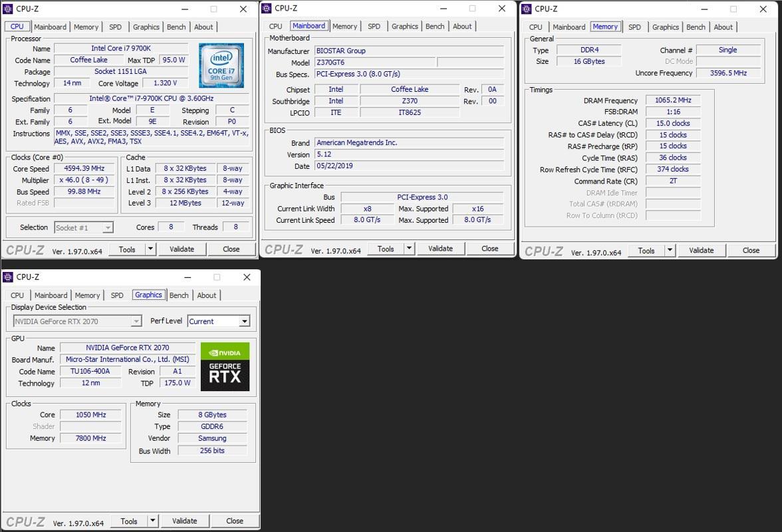This screenshot has width=782, height=532.
Task: Switch to Graphics tab in Memory timings window
Action: (x=666, y=27)
